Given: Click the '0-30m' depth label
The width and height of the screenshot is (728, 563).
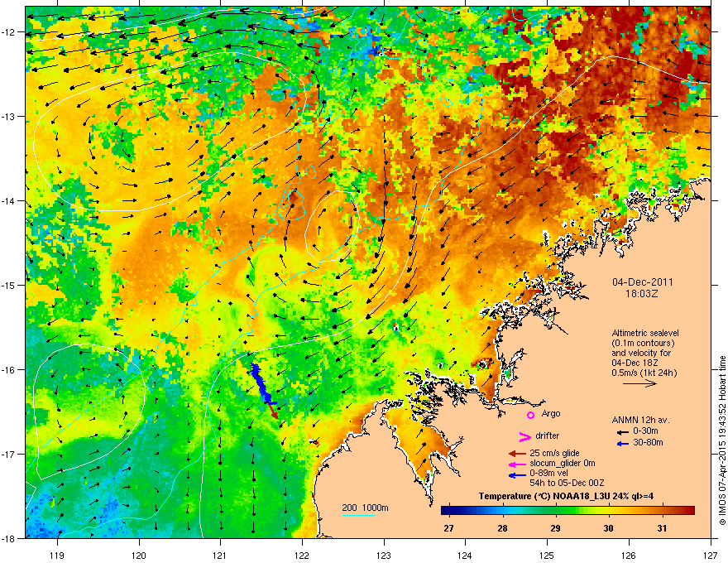Looking at the screenshot, I should pos(645,431).
